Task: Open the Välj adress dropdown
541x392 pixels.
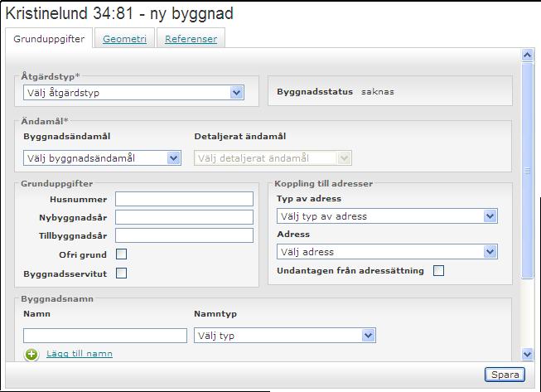Action: point(387,252)
